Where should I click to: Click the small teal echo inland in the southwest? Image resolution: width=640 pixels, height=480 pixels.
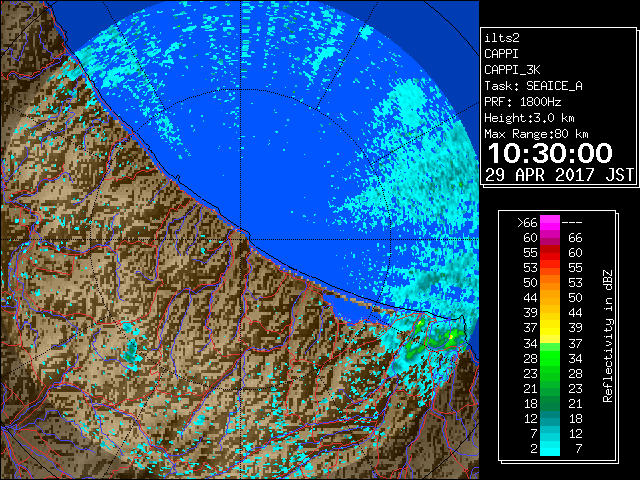tap(131, 353)
